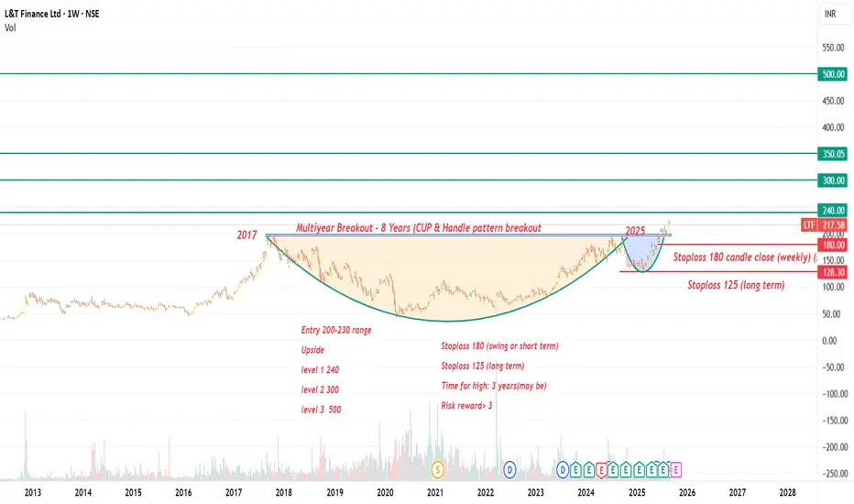Select the 300.00 green price label
This screenshot has width=854, height=504.
tap(832, 181)
